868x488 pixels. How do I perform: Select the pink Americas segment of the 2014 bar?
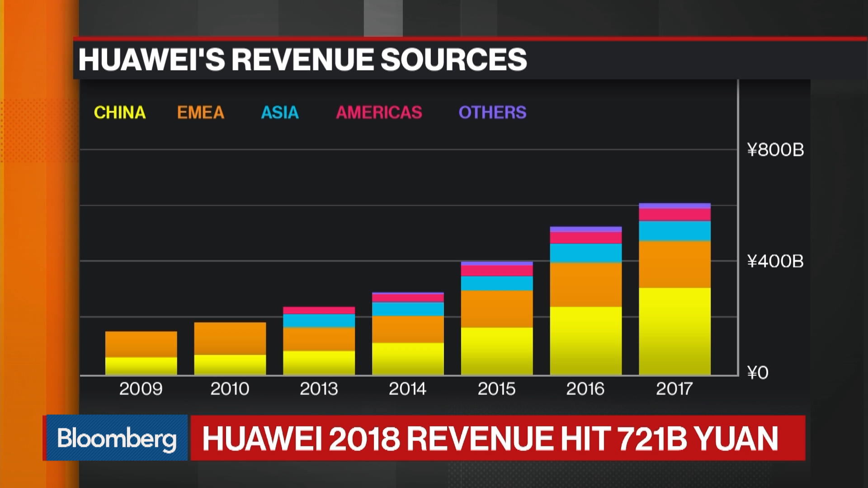(x=408, y=299)
